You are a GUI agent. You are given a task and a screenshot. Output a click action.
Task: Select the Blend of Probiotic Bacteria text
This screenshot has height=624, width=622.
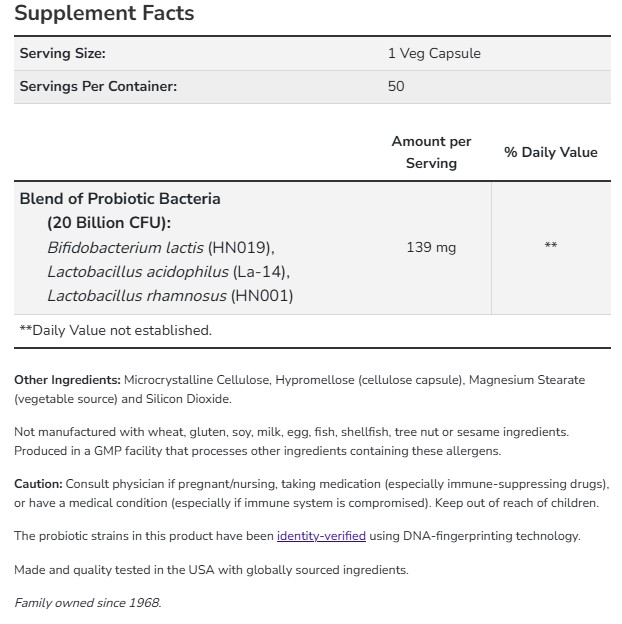[x=120, y=198]
